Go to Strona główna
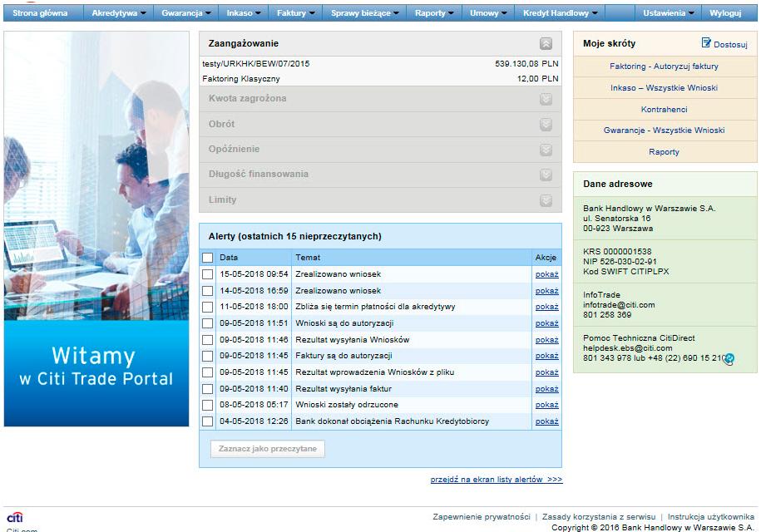 coord(40,13)
